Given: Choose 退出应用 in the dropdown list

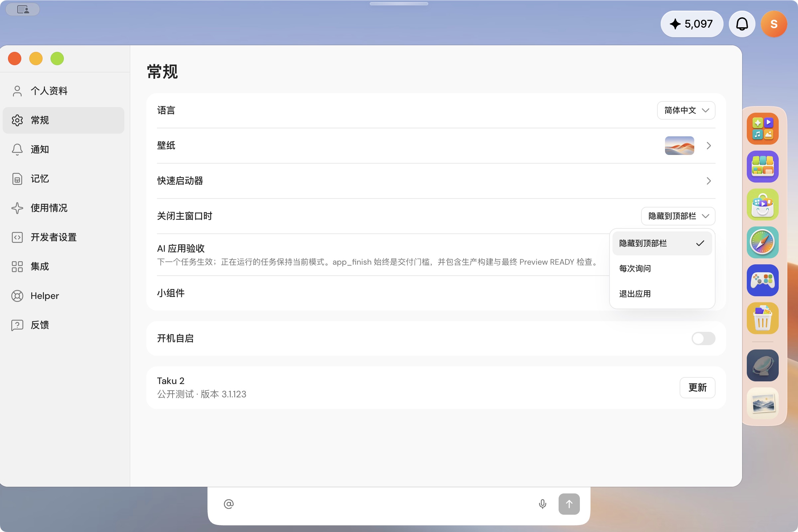Looking at the screenshot, I should (x=662, y=294).
